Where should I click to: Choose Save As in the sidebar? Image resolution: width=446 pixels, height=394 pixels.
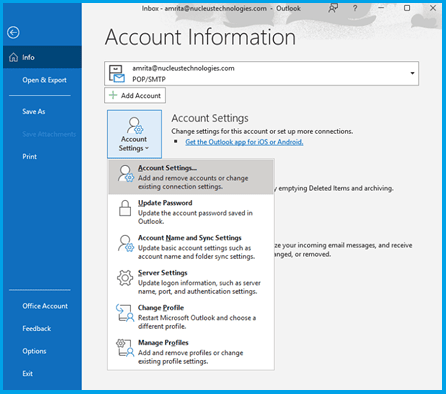(x=34, y=112)
